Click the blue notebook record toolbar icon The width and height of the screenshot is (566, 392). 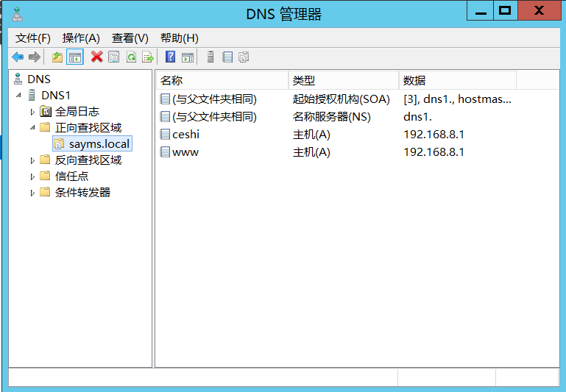227,57
